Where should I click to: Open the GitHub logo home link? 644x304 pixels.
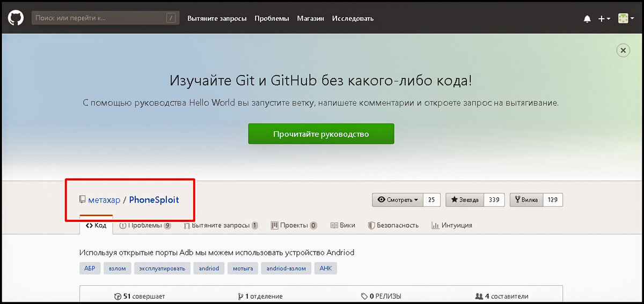16,18
